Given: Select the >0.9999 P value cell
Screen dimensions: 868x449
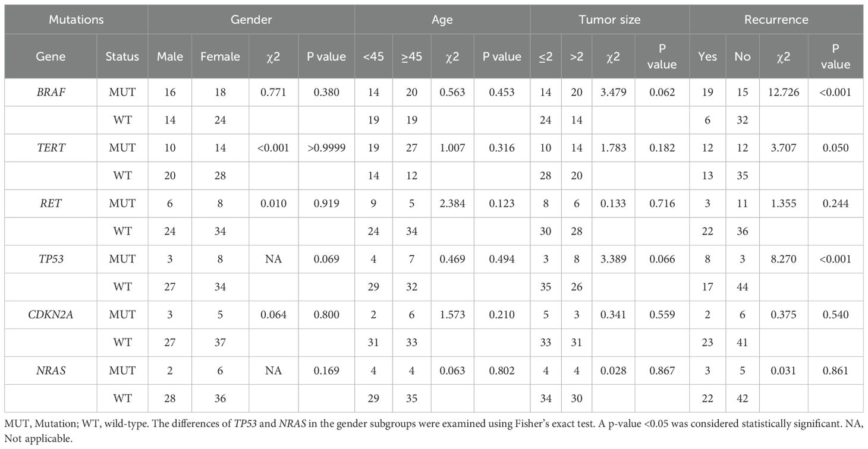Looking at the screenshot, I should 326,148.
